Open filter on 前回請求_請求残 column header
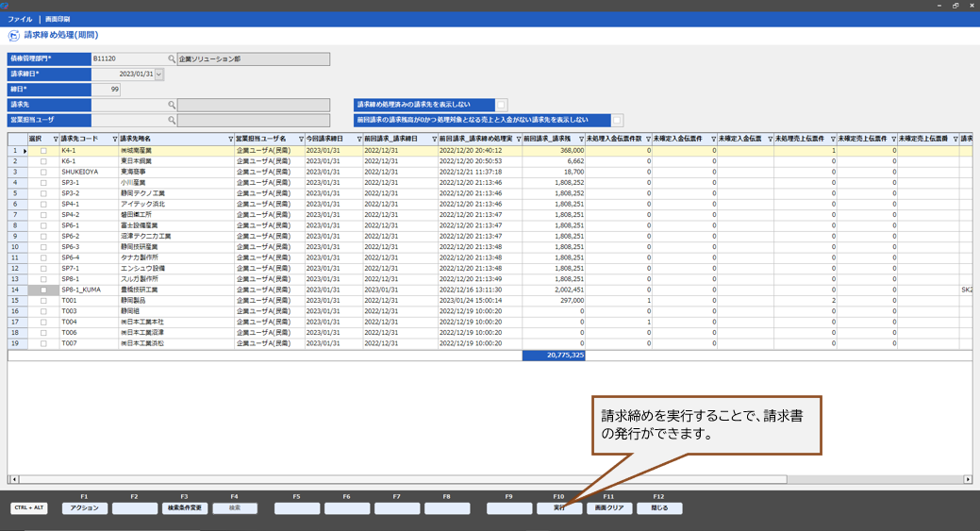The image size is (980, 531). point(581,139)
